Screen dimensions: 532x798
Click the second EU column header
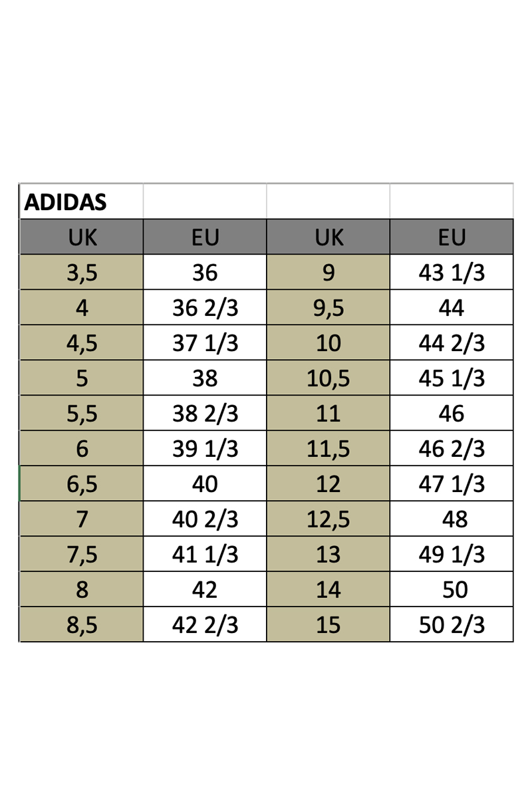tap(452, 237)
